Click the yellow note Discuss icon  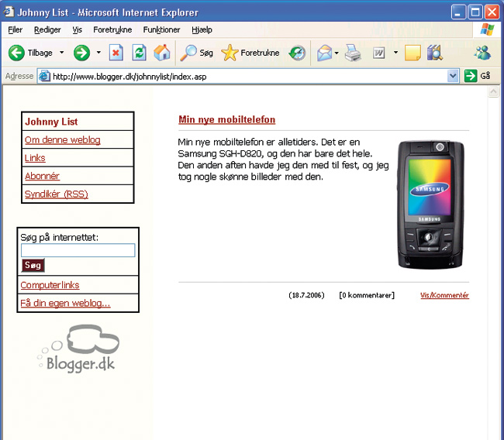coord(413,53)
